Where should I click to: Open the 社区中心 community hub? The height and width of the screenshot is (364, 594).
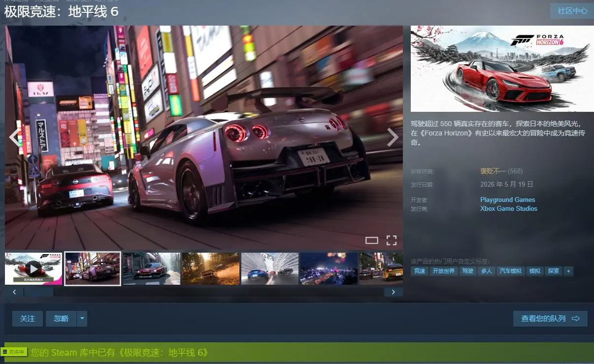coord(572,11)
